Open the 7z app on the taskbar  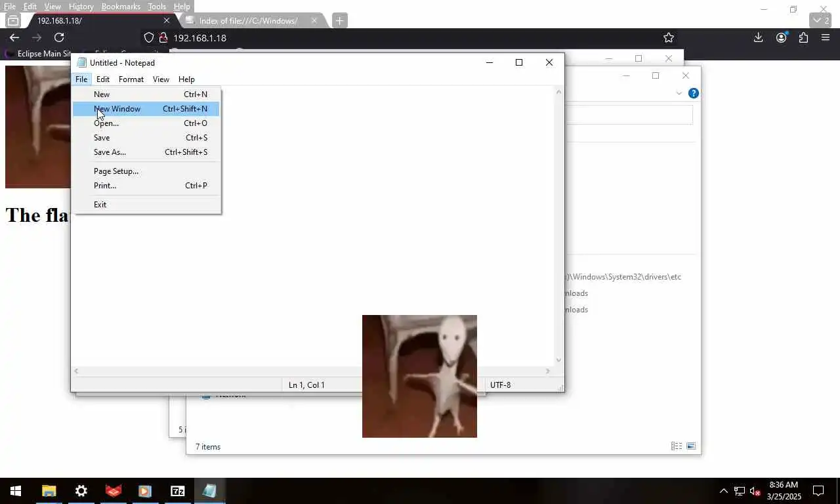pos(177,491)
